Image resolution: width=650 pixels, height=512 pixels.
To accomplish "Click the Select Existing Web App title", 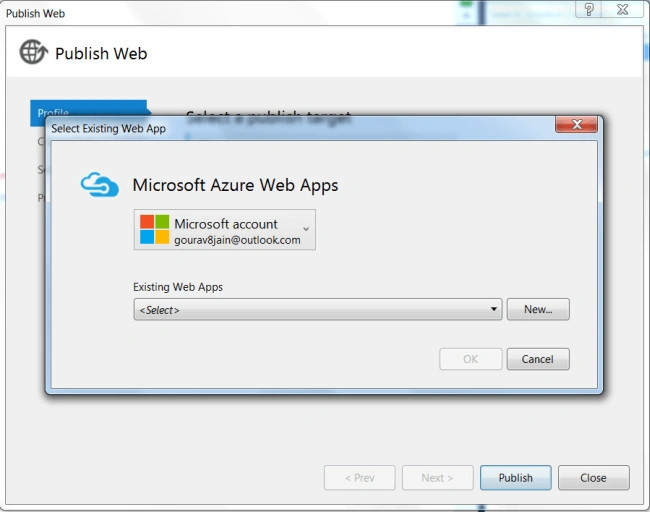I will 109,129.
